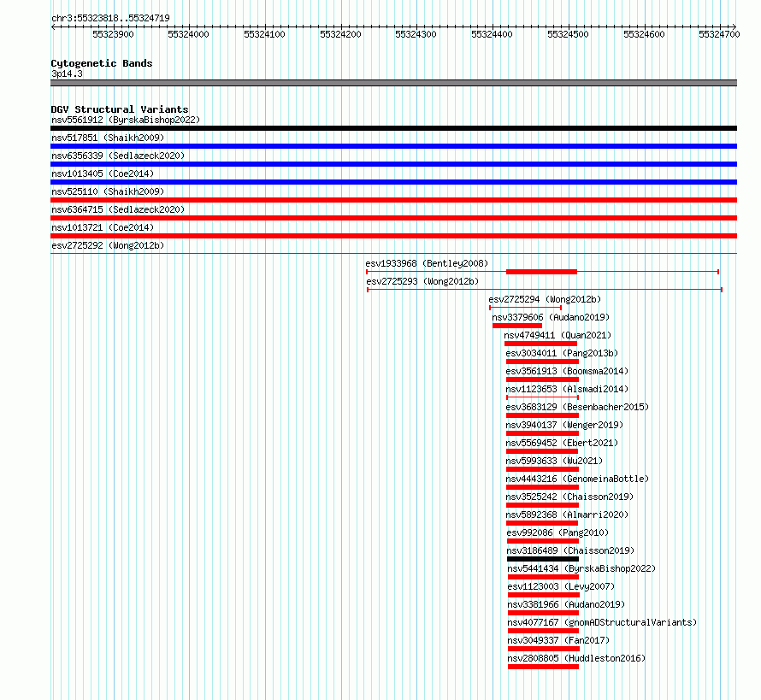Viewport: 761px width, 700px height.
Task: Select nsv3186489 (Chaisson2019) label
Action: 570,550
